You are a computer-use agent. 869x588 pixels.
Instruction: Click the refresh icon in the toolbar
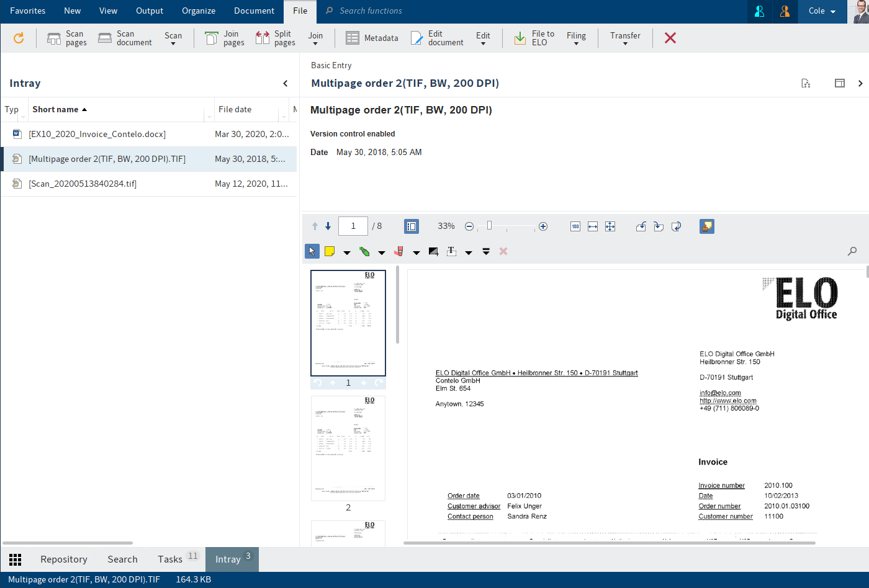click(x=19, y=38)
